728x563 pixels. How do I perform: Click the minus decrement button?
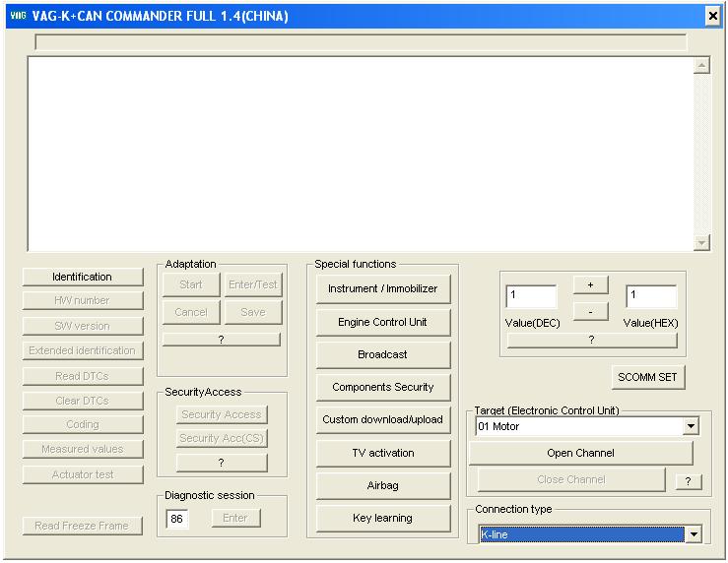pyautogui.click(x=590, y=312)
